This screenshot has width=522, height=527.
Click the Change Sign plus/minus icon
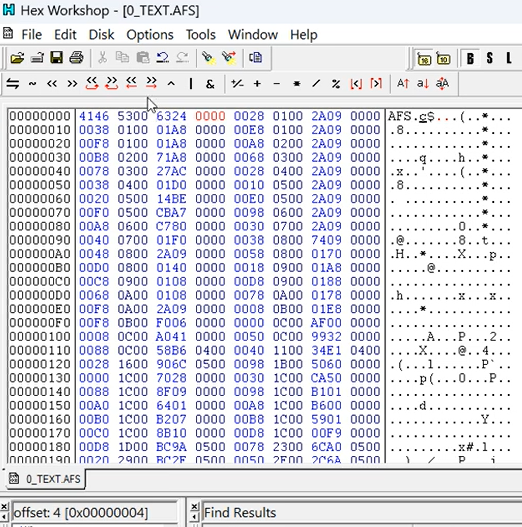click(237, 84)
